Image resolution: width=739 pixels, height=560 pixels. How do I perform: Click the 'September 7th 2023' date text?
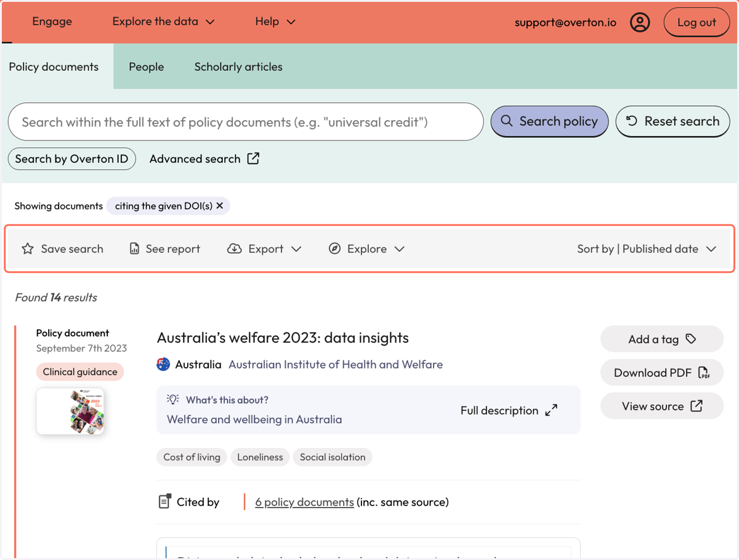(x=81, y=348)
